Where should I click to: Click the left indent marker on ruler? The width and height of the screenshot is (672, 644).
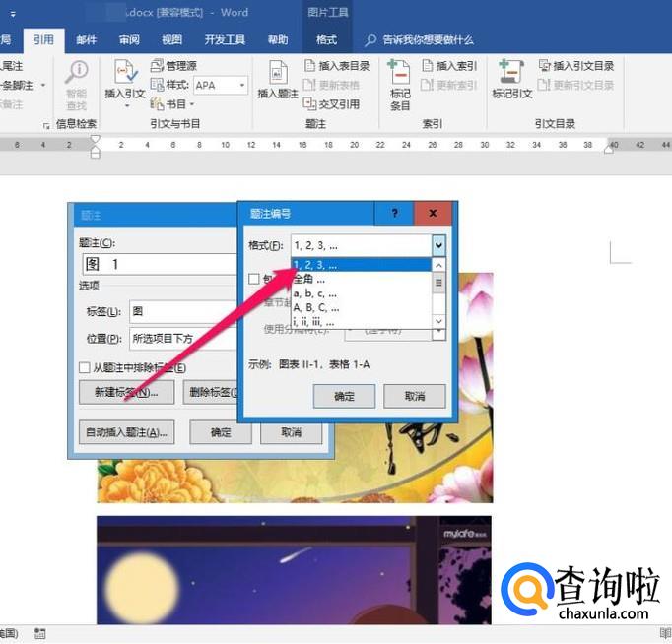click(96, 152)
